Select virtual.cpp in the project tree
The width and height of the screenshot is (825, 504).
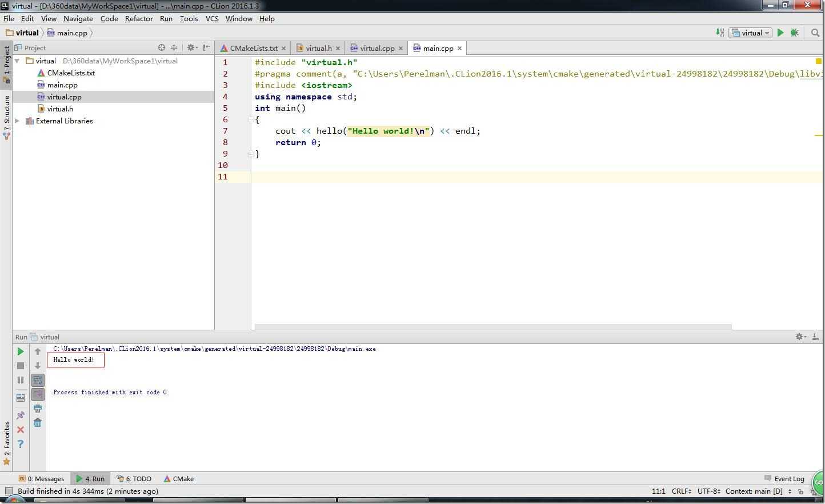click(64, 97)
